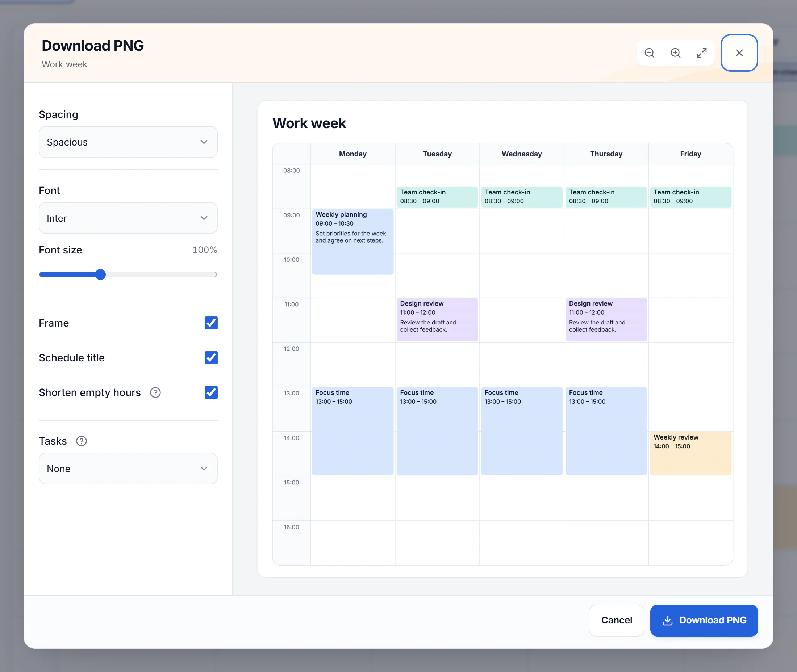Click Thursday's Focus time block
This screenshot has width=797, height=672.
pyautogui.click(x=606, y=431)
